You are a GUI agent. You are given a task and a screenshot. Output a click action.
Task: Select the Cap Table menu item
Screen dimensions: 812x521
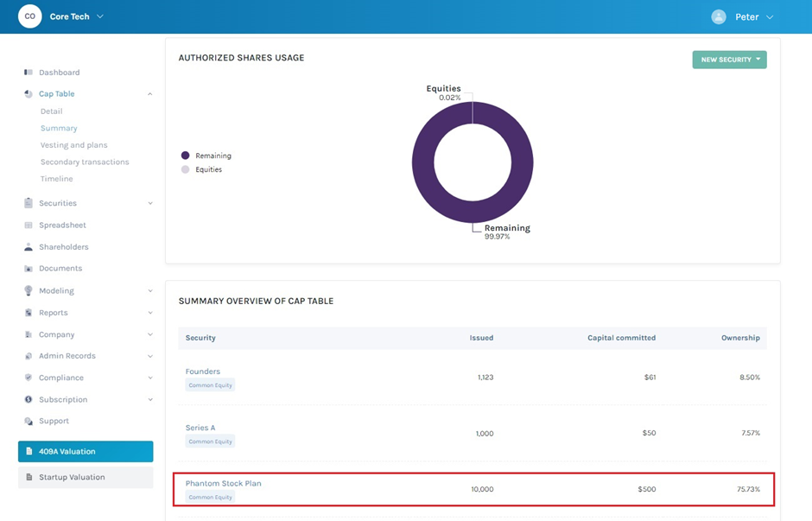pyautogui.click(x=57, y=93)
